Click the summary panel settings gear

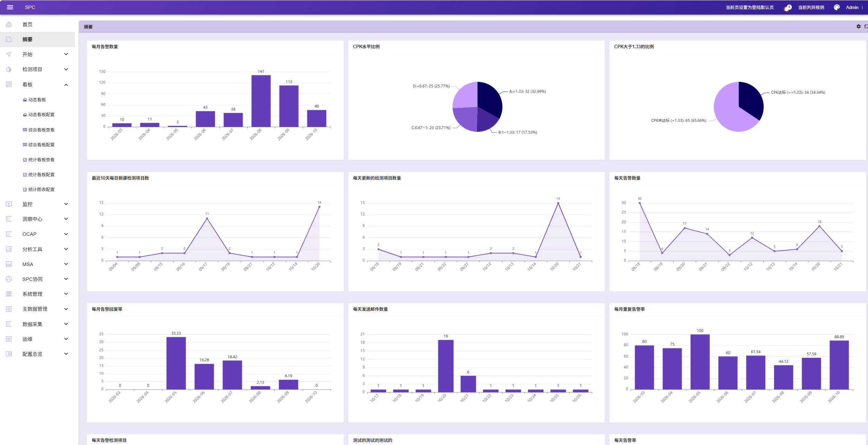[858, 26]
